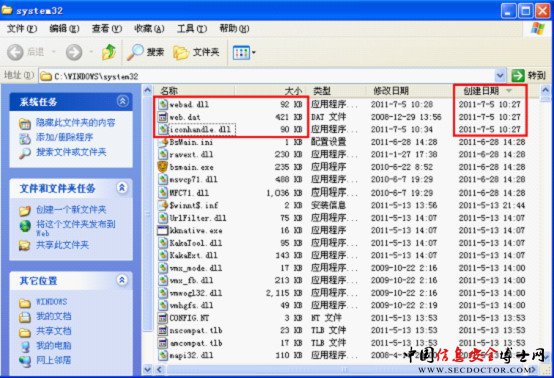This screenshot has height=378, width=554.
Task: Open the Search (搜索) toolbar button
Action: pyautogui.click(x=146, y=52)
